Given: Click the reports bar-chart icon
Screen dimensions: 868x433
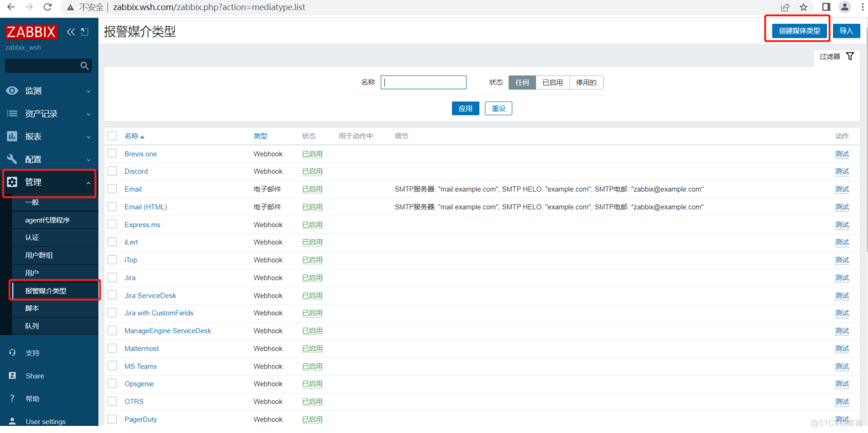Looking at the screenshot, I should pyautogui.click(x=12, y=137).
